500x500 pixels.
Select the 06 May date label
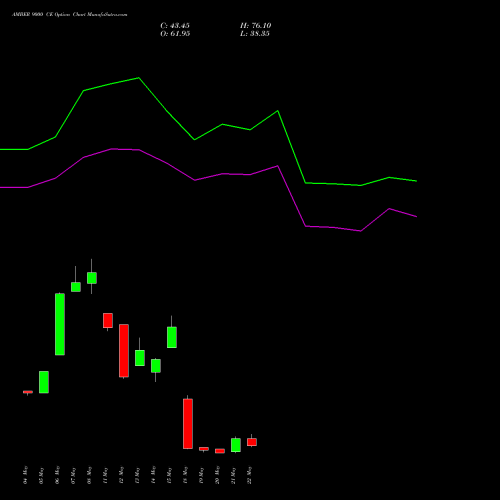pyautogui.click(x=58, y=475)
